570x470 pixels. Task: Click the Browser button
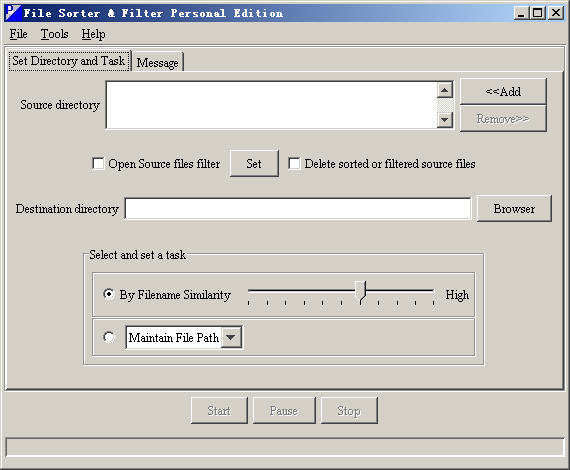point(514,209)
